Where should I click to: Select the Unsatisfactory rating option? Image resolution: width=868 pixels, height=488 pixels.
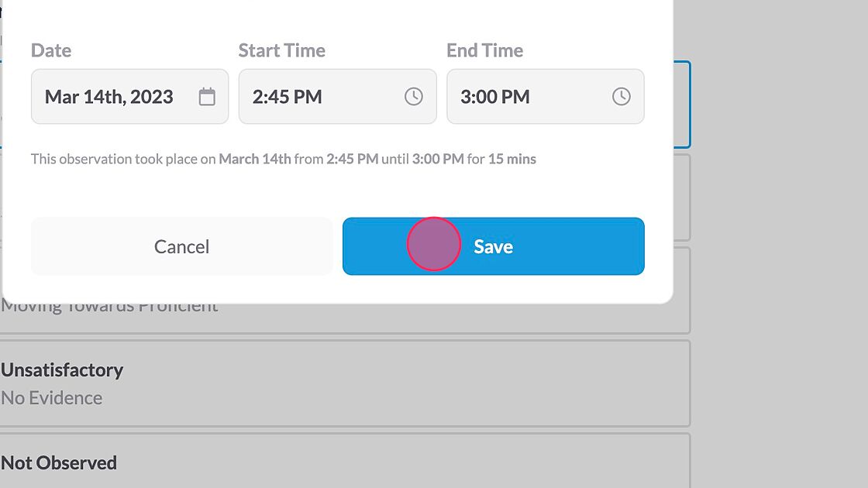click(x=345, y=383)
